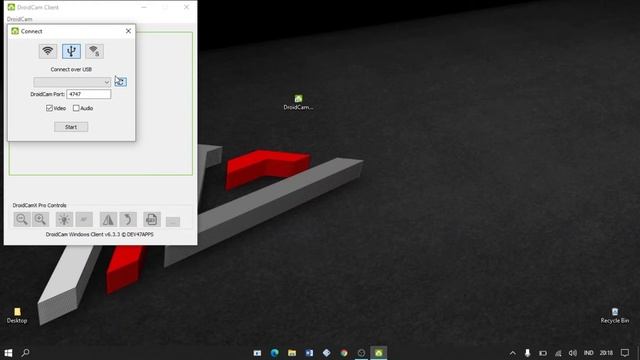Open Google Chrome from the taskbar
The height and width of the screenshot is (360, 640).
[344, 353]
